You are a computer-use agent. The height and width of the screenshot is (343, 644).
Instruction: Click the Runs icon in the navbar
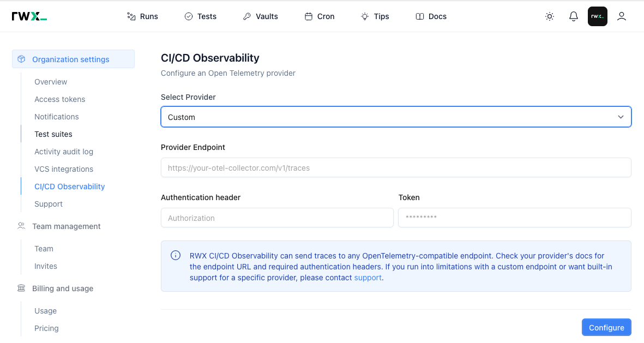click(x=130, y=16)
